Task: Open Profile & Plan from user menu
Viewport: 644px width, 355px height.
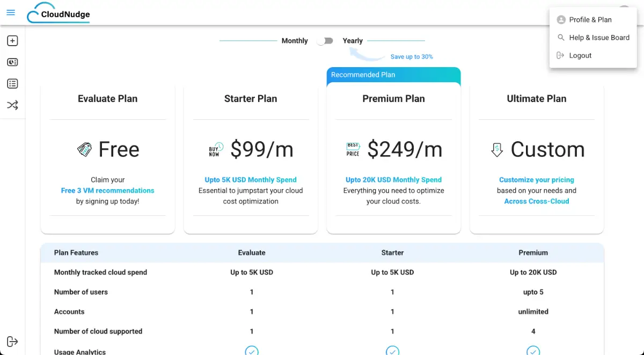Action: pyautogui.click(x=590, y=20)
